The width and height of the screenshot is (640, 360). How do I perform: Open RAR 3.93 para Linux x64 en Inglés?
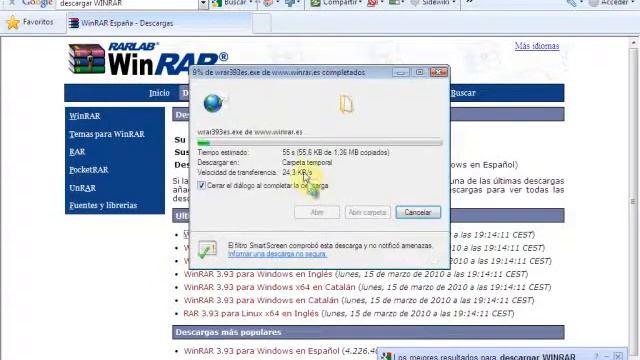pos(251,313)
